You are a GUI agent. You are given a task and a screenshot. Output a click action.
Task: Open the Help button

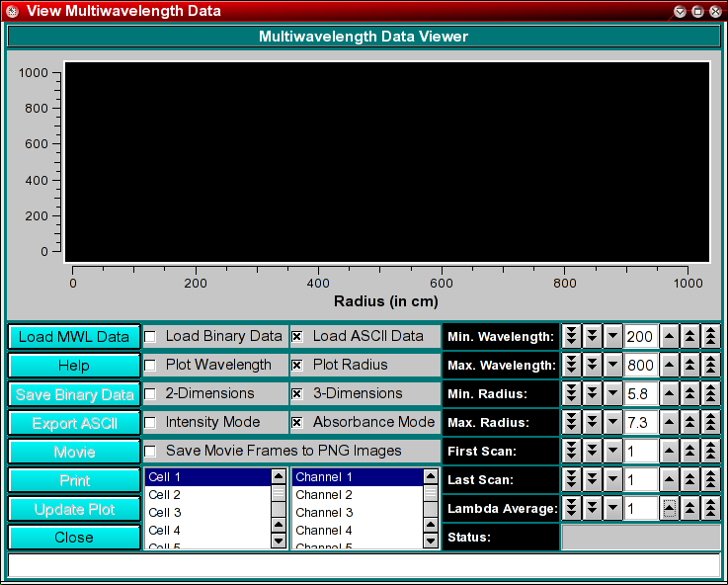click(x=74, y=365)
